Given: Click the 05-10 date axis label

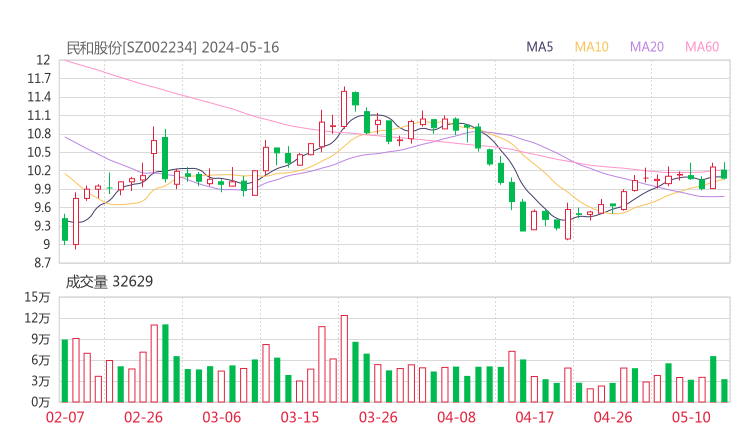Looking at the screenshot, I should pos(691,417).
